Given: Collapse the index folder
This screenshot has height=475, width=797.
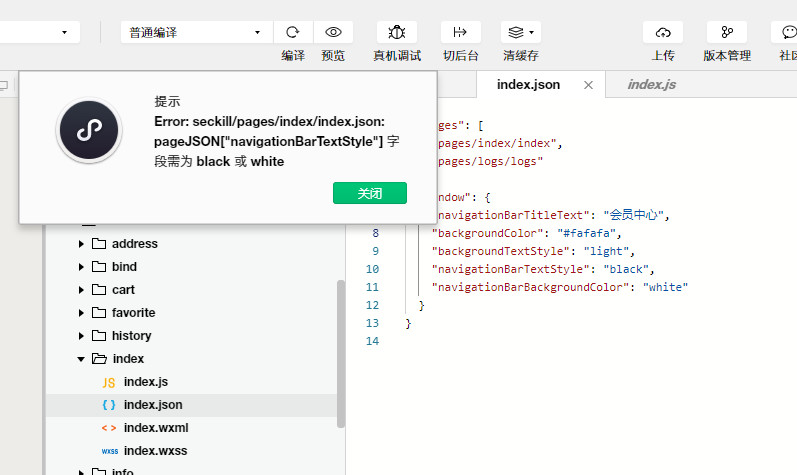Looking at the screenshot, I should 82,359.
